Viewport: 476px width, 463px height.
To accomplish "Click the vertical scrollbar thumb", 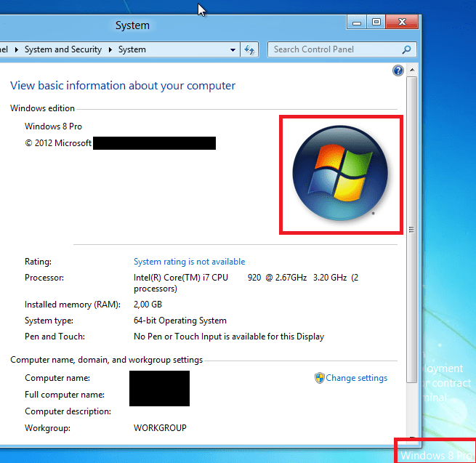I will [x=412, y=230].
